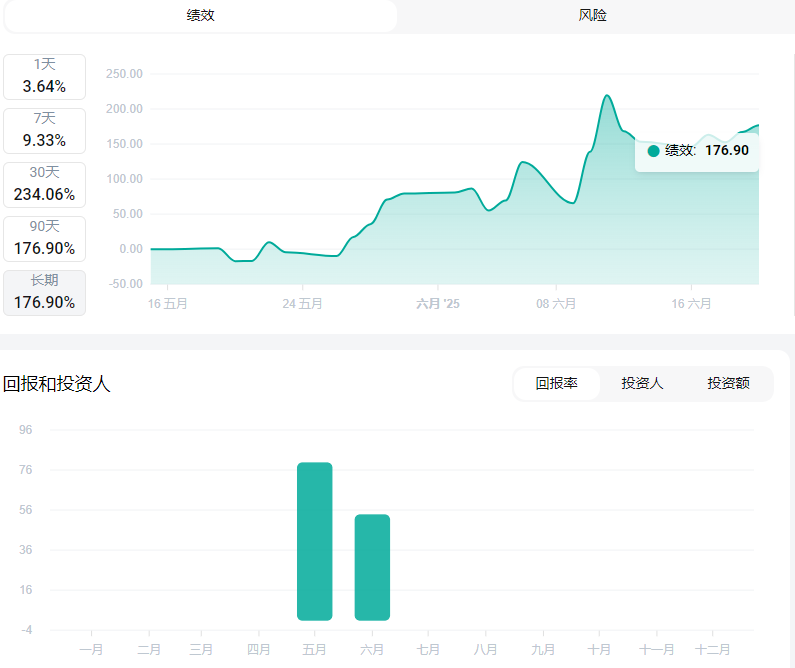Click the 回报和投资人 section heading
Image resolution: width=795 pixels, height=668 pixels.
[57, 384]
